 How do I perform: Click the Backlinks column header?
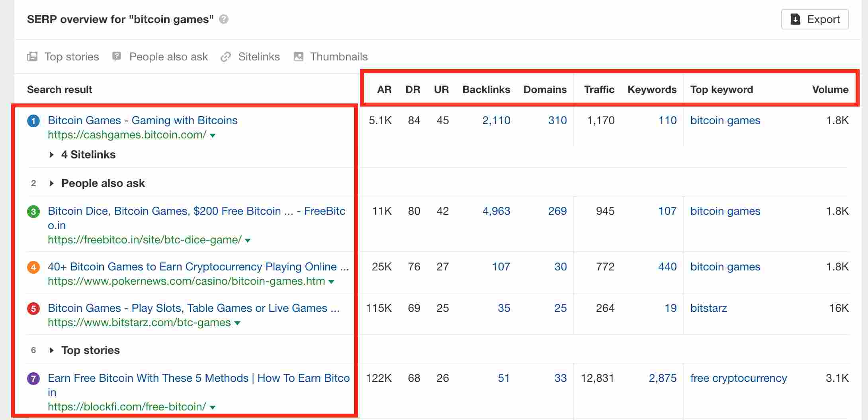486,89
